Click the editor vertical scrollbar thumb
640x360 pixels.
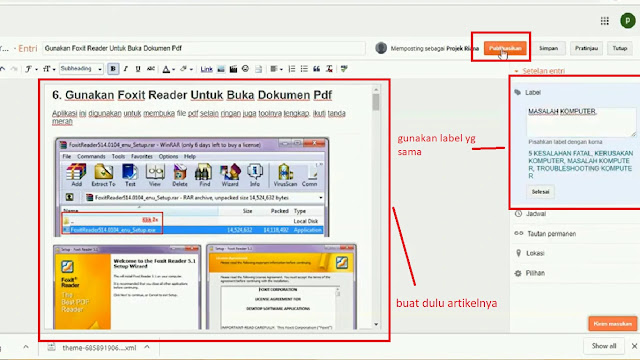pos(376,102)
